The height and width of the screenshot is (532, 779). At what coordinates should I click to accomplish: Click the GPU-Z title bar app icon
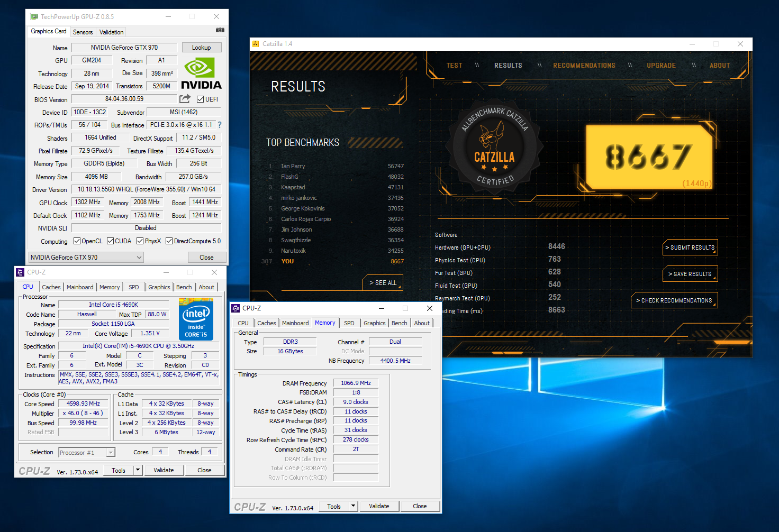point(34,17)
